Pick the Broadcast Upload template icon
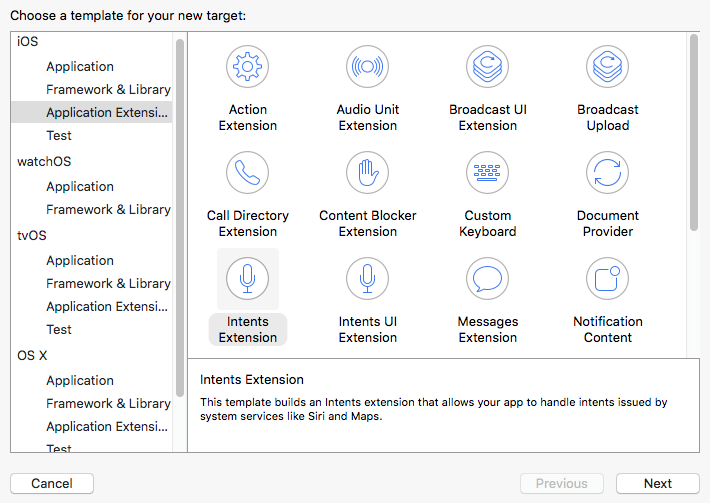 [607, 67]
